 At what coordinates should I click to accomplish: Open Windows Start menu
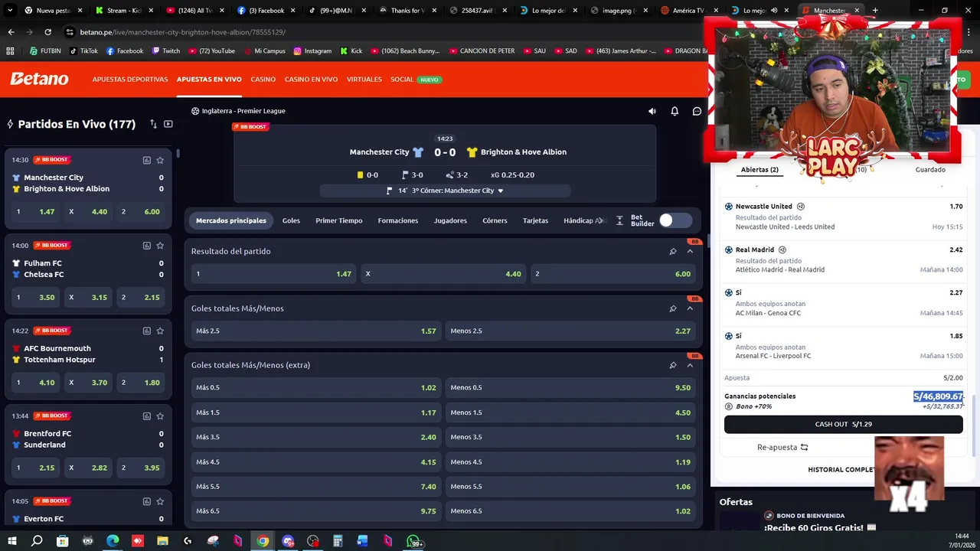(11, 541)
